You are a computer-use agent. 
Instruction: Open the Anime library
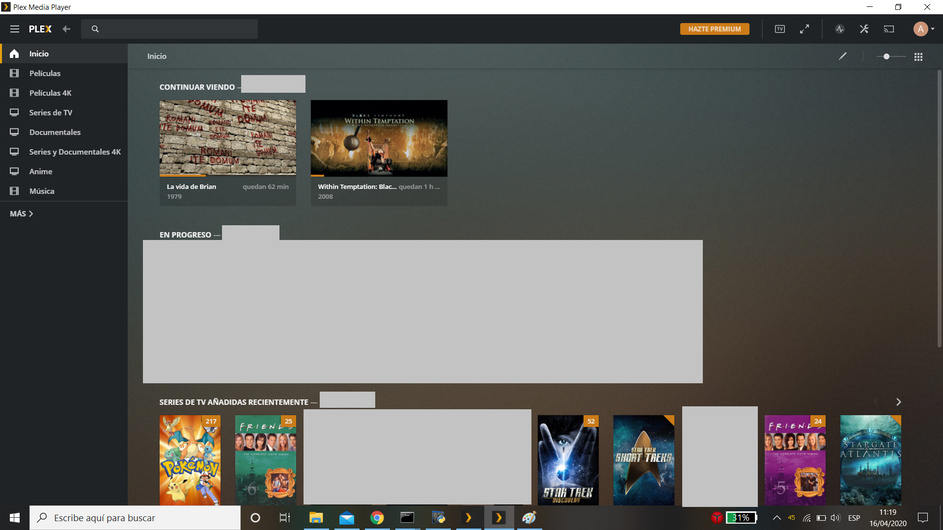click(x=64, y=171)
